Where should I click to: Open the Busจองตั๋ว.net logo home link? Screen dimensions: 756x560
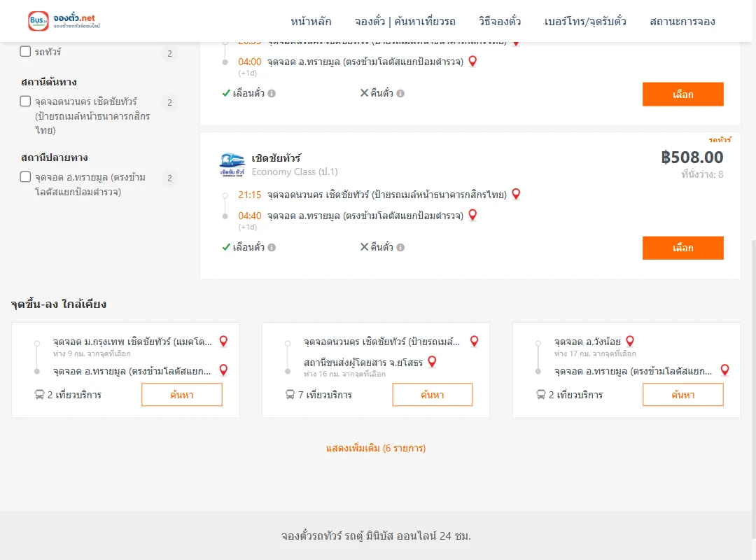point(64,21)
